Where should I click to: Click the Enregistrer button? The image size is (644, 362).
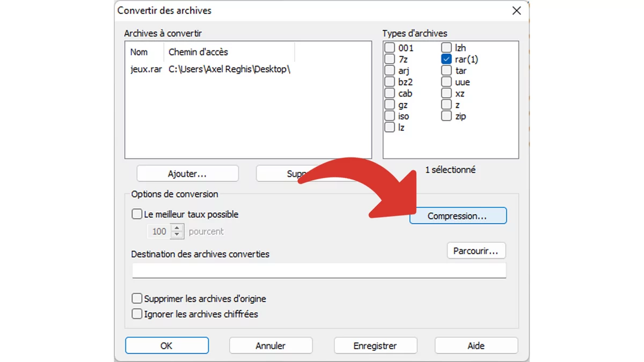coord(375,345)
